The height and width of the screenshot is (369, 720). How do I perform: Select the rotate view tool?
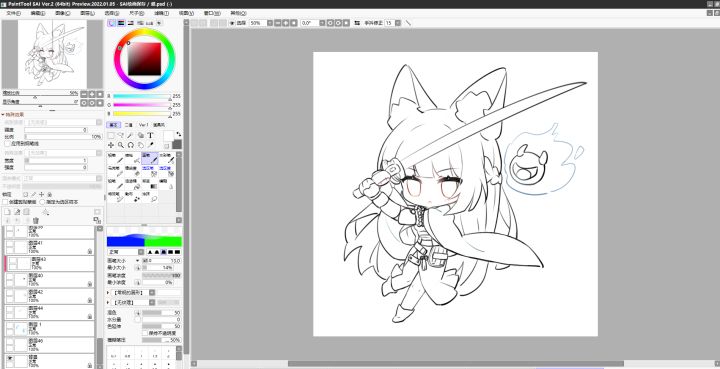130,145
